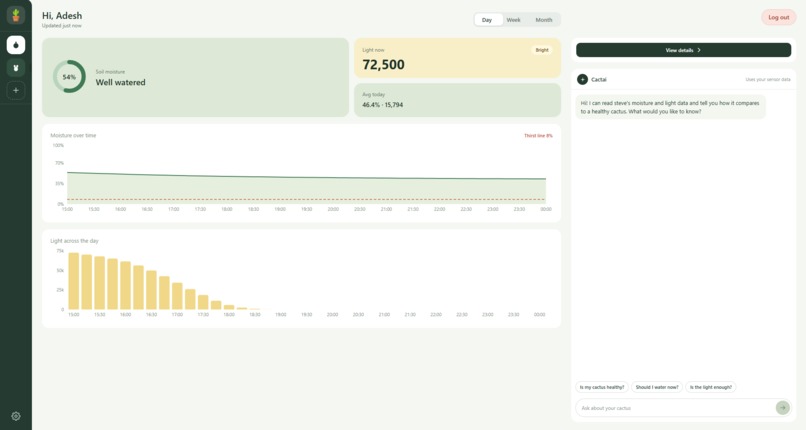Click the 'Light across the day' chart title

click(75, 241)
